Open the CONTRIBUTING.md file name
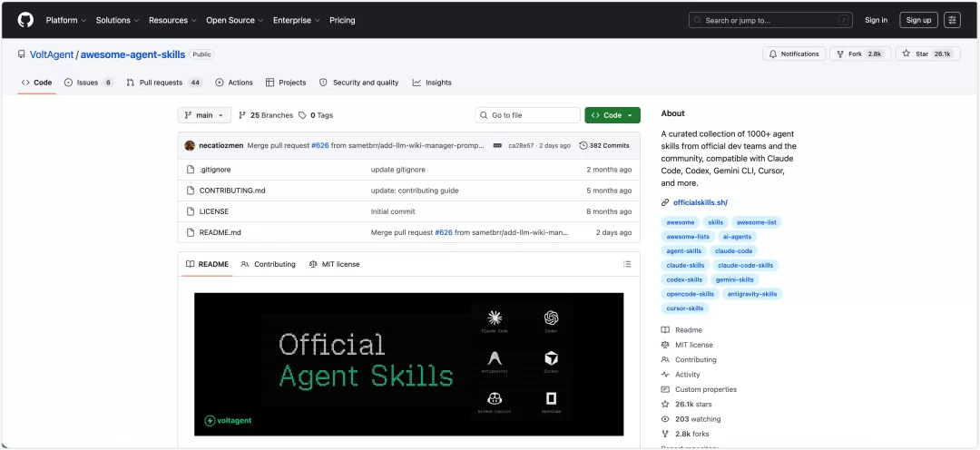Viewport: 980px width, 450px height. click(232, 191)
